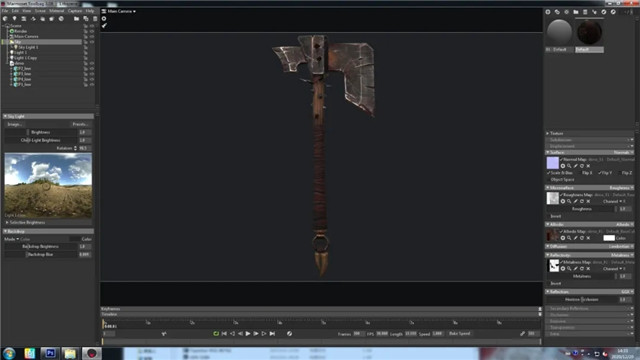Toggle timeline loop button
Image resolution: width=640 pixels, height=360 pixels.
216,333
